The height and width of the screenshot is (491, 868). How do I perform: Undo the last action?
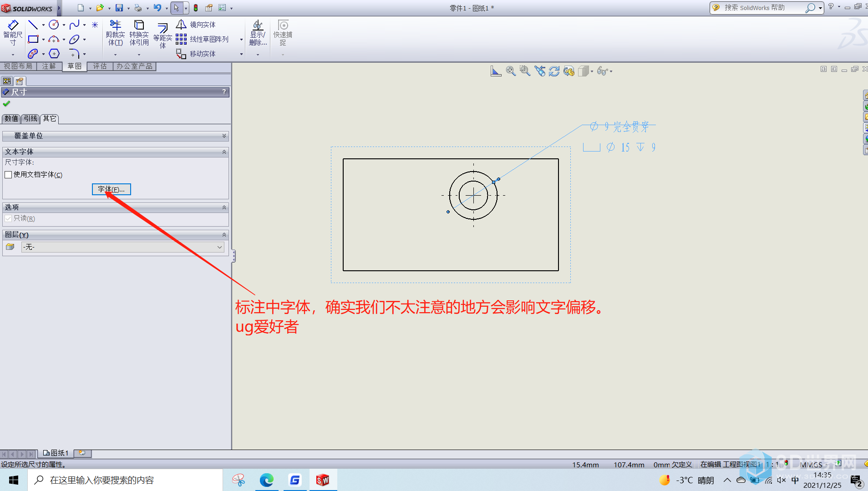[157, 8]
